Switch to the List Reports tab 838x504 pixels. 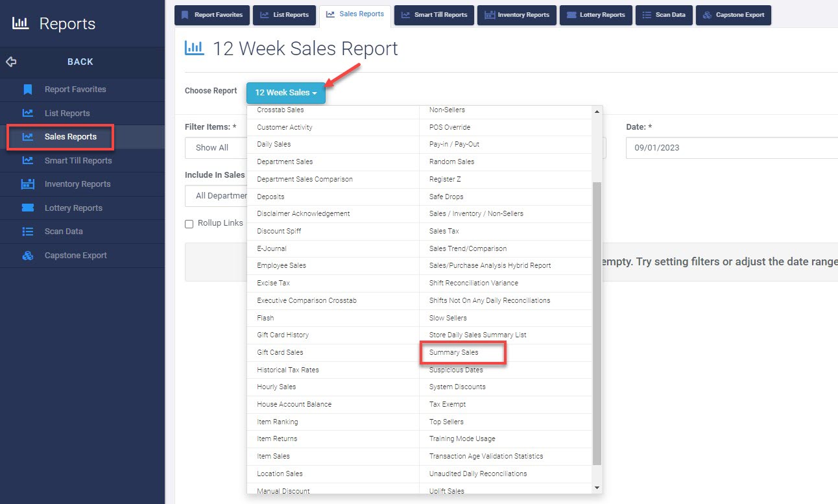[x=285, y=15]
